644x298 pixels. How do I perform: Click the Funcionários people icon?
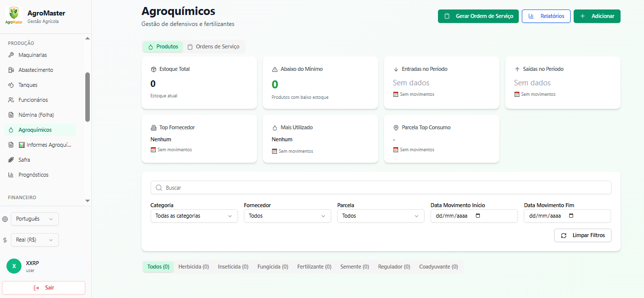click(11, 100)
